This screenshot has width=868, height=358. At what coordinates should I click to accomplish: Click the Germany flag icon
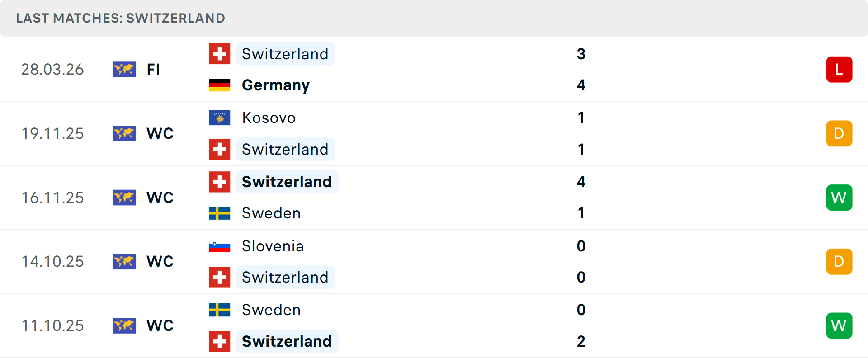coord(220,85)
